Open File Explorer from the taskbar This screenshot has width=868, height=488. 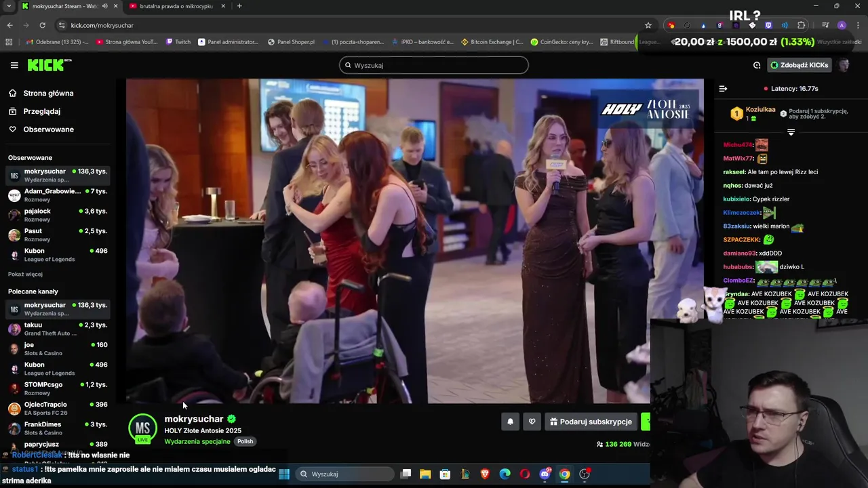point(425,474)
